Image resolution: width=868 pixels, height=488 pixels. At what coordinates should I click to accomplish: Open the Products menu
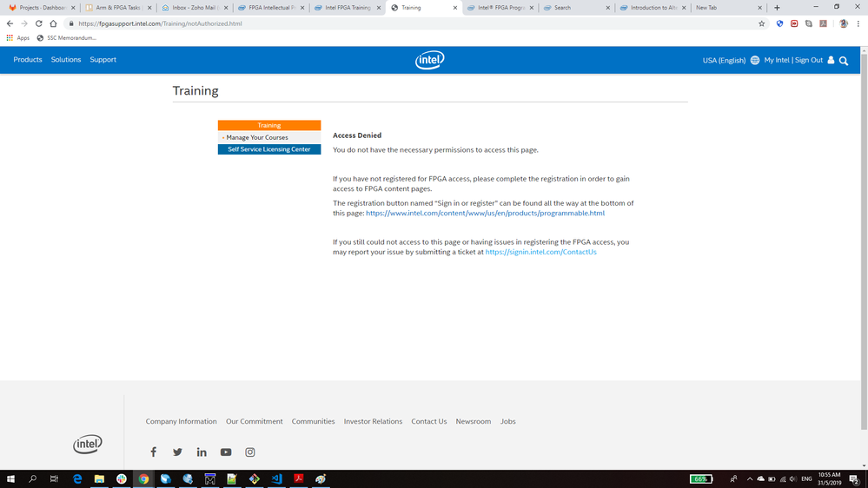click(x=28, y=60)
